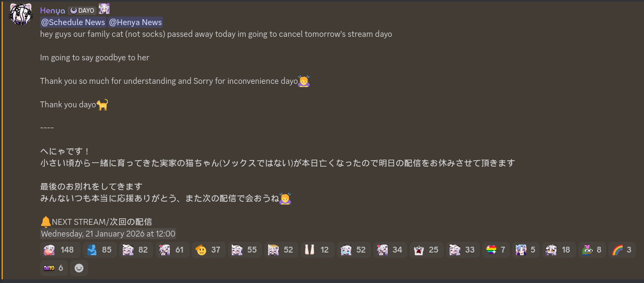The width and height of the screenshot is (644, 283).
Task: Click the DAYO emote reaction with 6
Action: (54, 268)
